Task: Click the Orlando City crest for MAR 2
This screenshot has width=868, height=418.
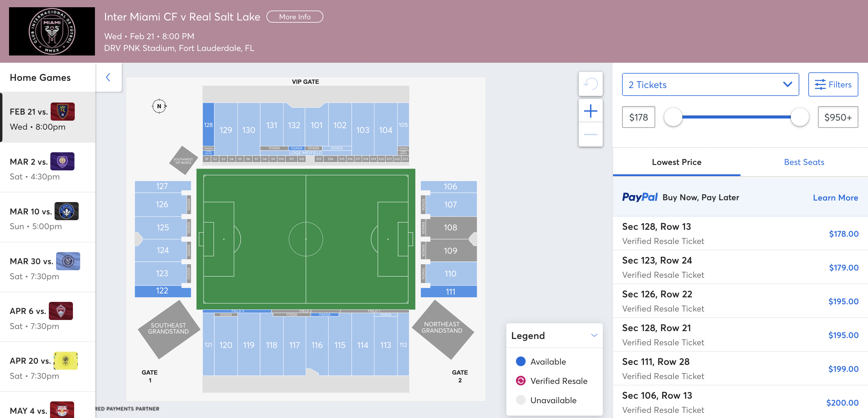Action: pos(62,161)
